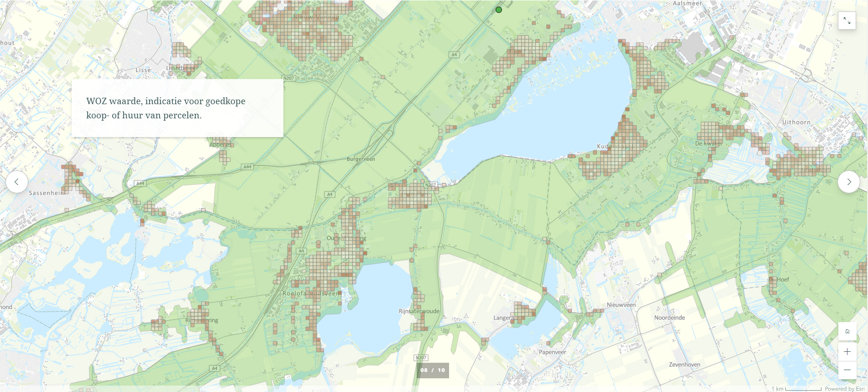Click the Sassenheim town label
Screen dimensions: 868x392
tap(47, 193)
